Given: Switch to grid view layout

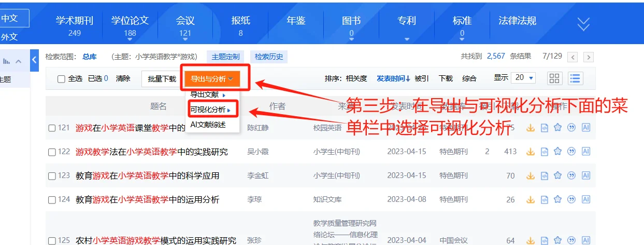Looking at the screenshot, I should (x=555, y=78).
